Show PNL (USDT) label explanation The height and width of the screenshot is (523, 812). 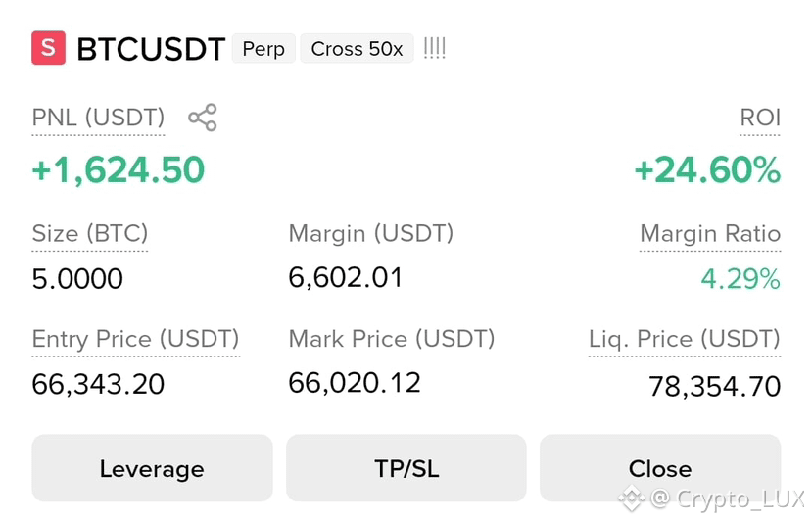click(98, 118)
